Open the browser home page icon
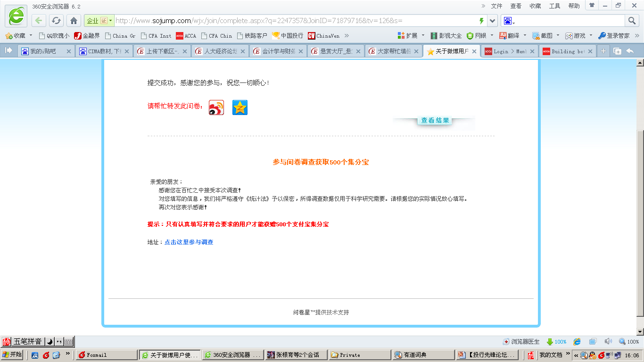Image resolution: width=644 pixels, height=362 pixels. click(74, 21)
